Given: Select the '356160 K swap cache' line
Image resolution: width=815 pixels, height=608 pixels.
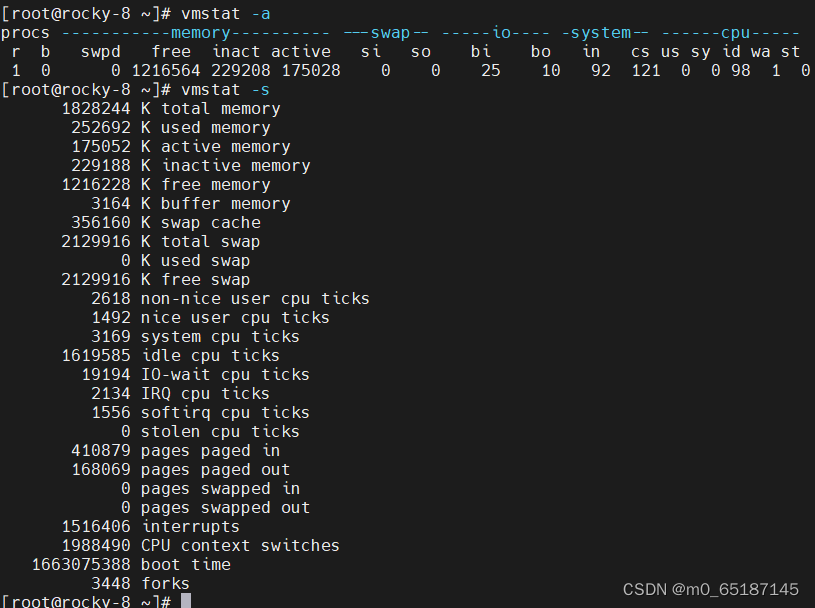Looking at the screenshot, I should coord(166,222).
